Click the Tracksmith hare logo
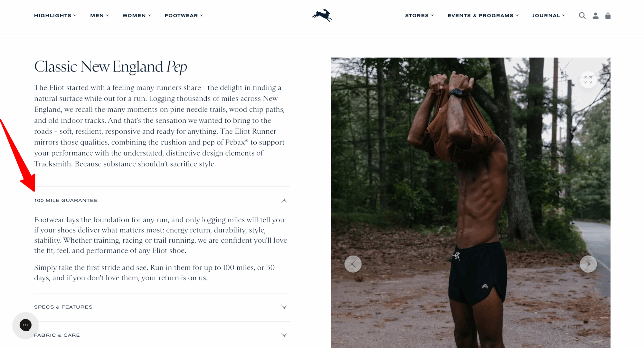The height and width of the screenshot is (348, 644). pos(322,15)
